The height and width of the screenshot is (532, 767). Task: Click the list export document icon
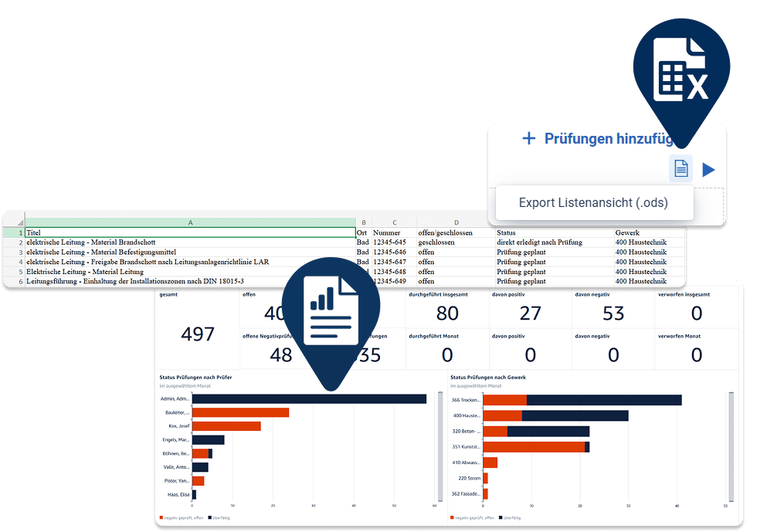(x=680, y=169)
